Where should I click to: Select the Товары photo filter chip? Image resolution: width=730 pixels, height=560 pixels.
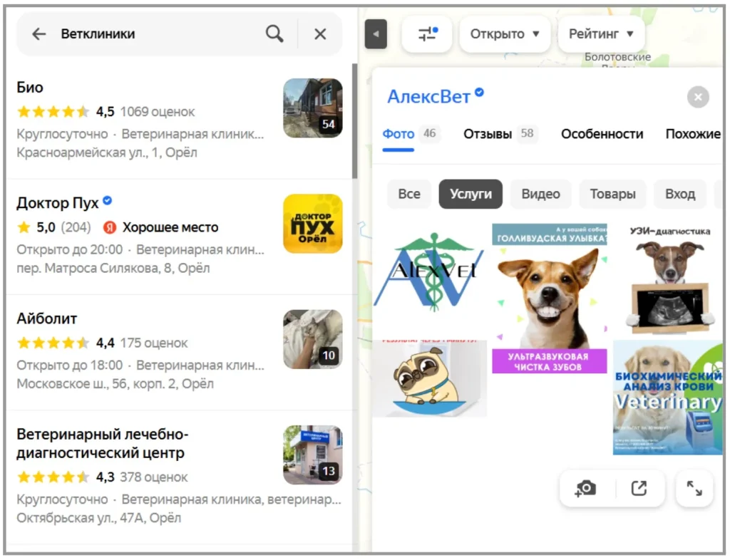point(612,194)
